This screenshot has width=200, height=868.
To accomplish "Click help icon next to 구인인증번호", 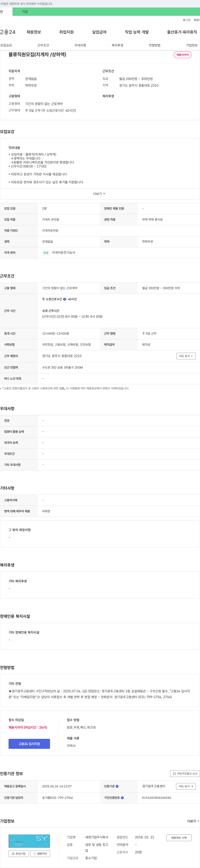I will (122, 798).
